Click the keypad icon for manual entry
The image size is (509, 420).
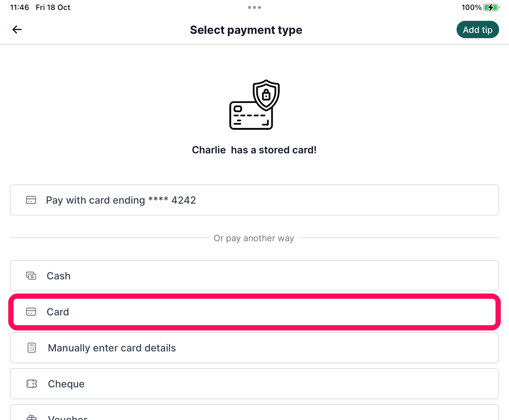[32, 348]
